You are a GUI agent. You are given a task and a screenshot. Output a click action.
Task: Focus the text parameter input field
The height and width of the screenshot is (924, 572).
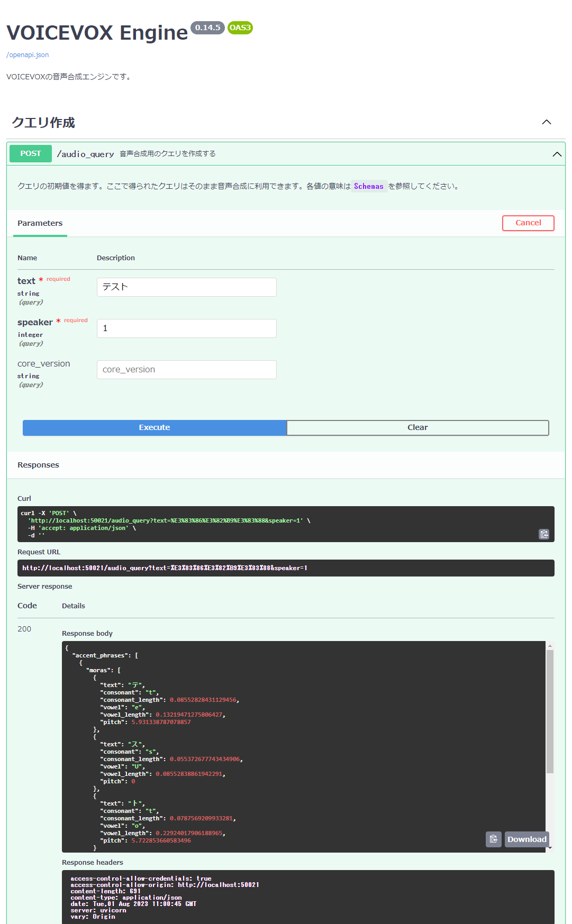186,287
